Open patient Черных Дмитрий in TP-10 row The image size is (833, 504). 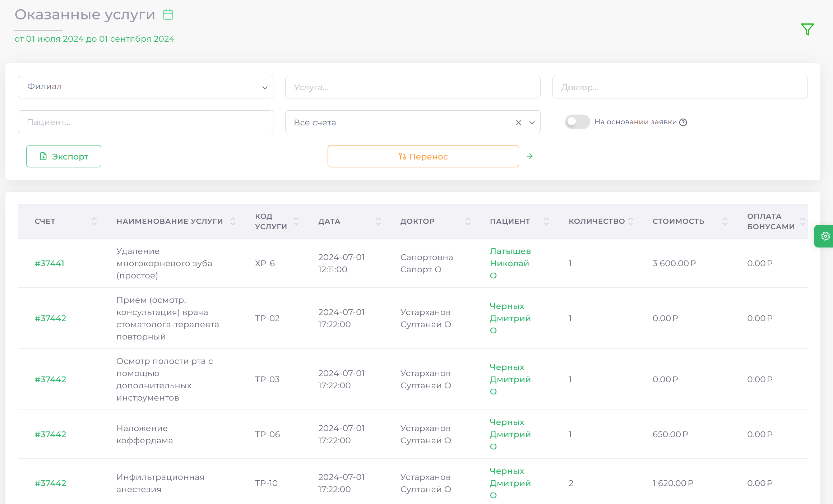510,483
